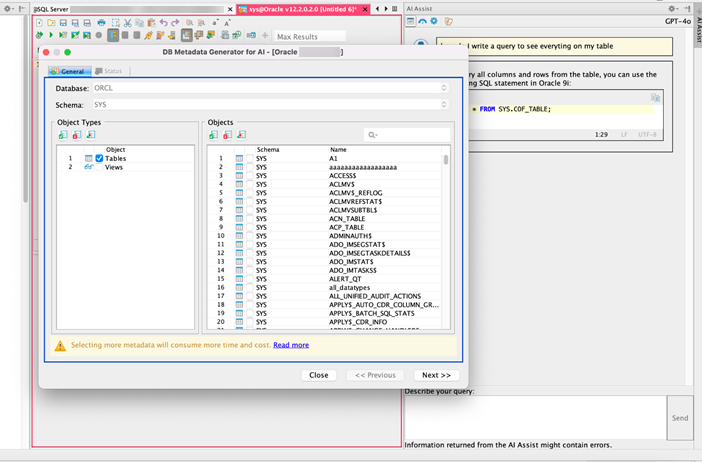Switch to the Status tab

[108, 71]
